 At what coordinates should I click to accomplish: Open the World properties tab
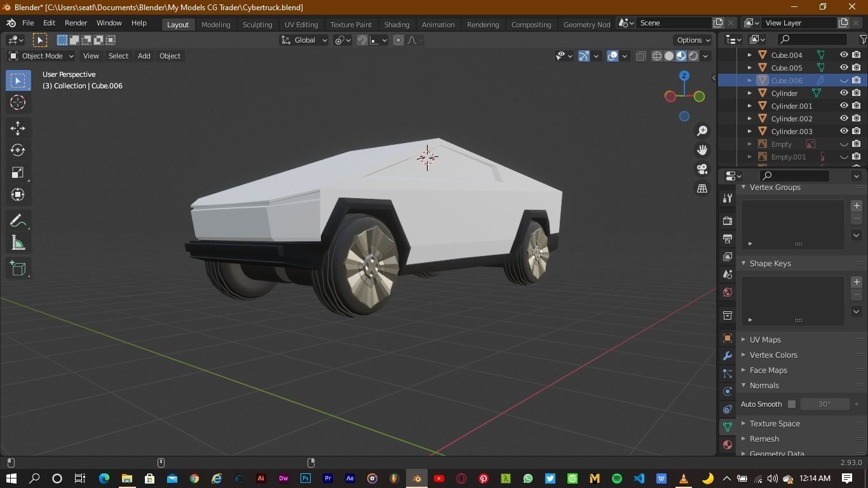[x=728, y=292]
